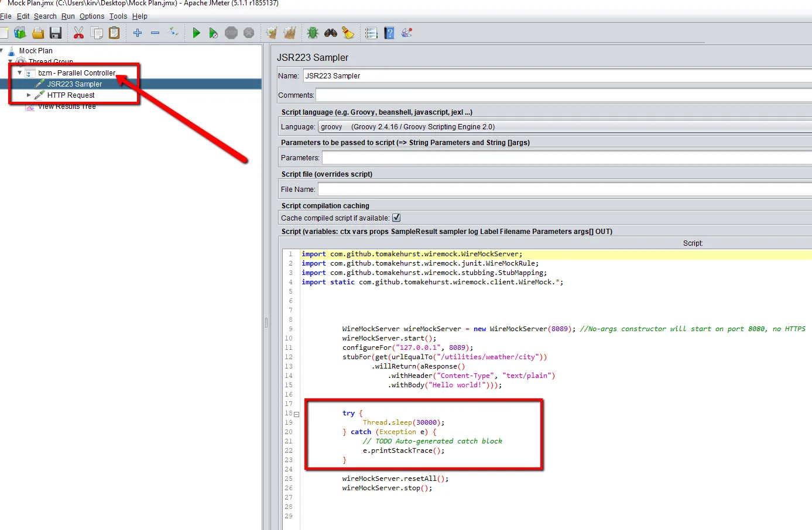Collapse all nodes with the minus icon
812x530 pixels.
[155, 33]
